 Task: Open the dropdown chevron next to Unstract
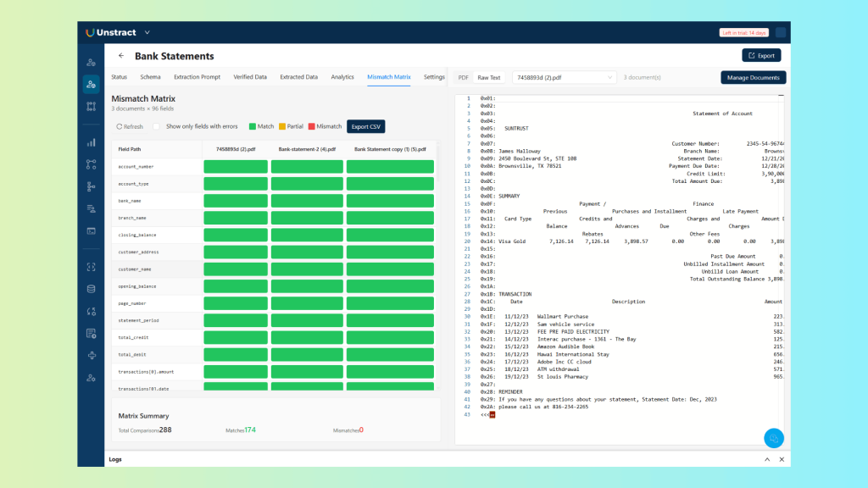pyautogui.click(x=147, y=33)
